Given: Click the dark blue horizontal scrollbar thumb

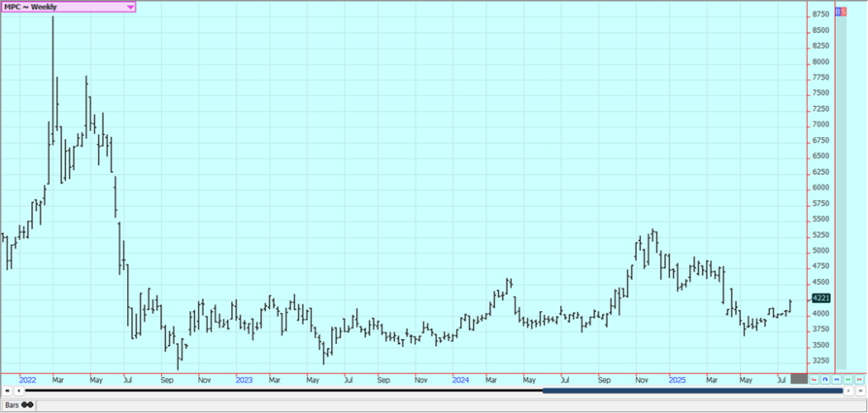Looking at the screenshot, I should [693, 391].
